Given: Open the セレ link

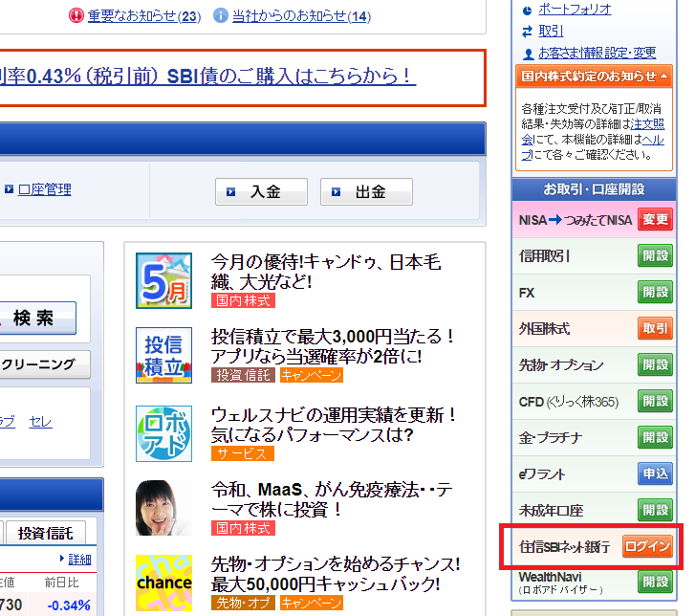Looking at the screenshot, I should click(40, 421).
